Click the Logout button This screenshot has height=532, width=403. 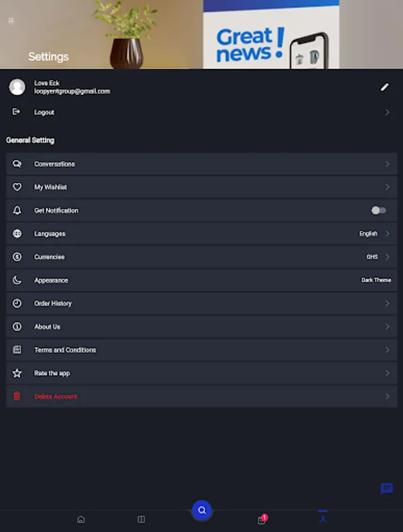coord(44,112)
